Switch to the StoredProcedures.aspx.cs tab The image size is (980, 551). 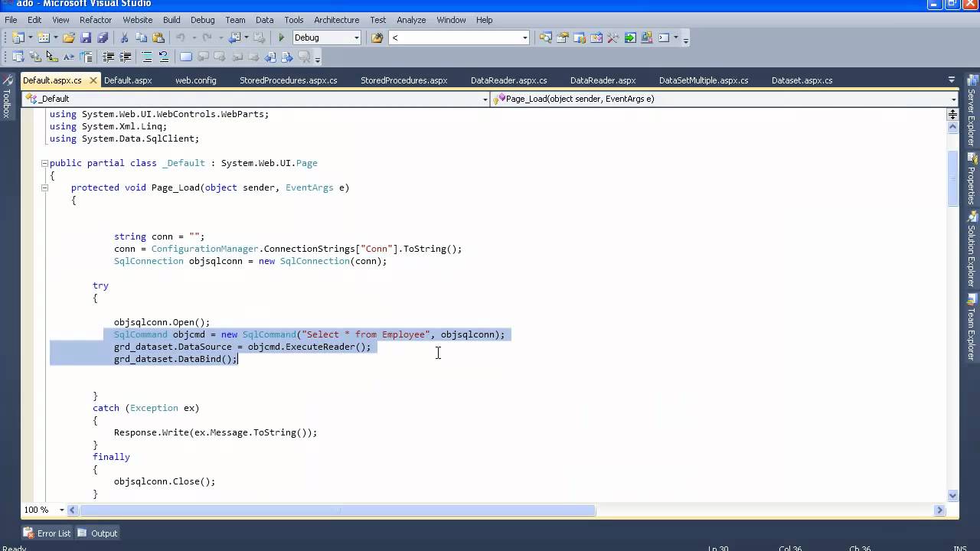click(x=288, y=80)
